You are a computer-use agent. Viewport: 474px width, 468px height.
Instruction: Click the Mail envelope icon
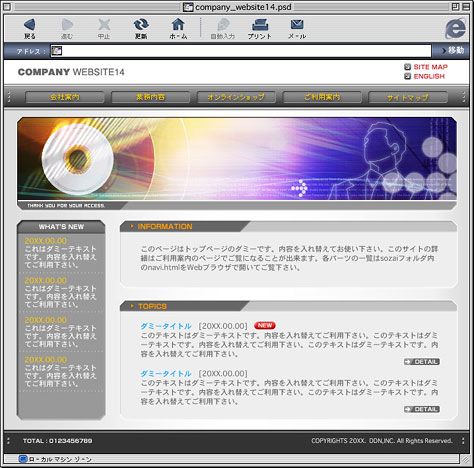297,24
